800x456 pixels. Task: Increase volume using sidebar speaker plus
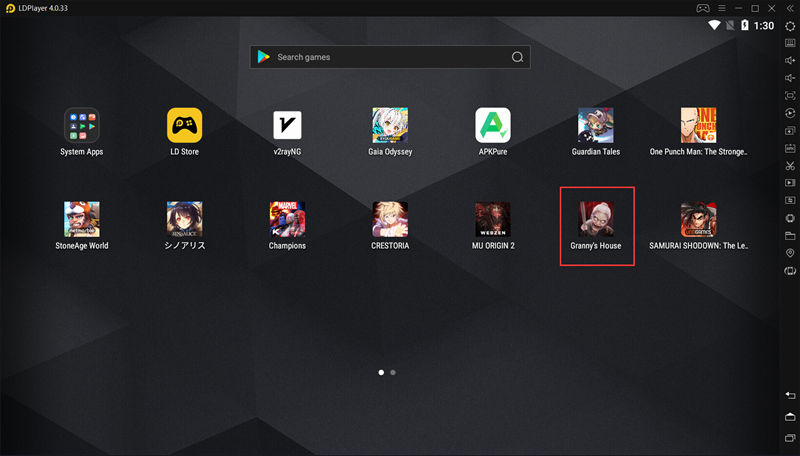point(790,61)
